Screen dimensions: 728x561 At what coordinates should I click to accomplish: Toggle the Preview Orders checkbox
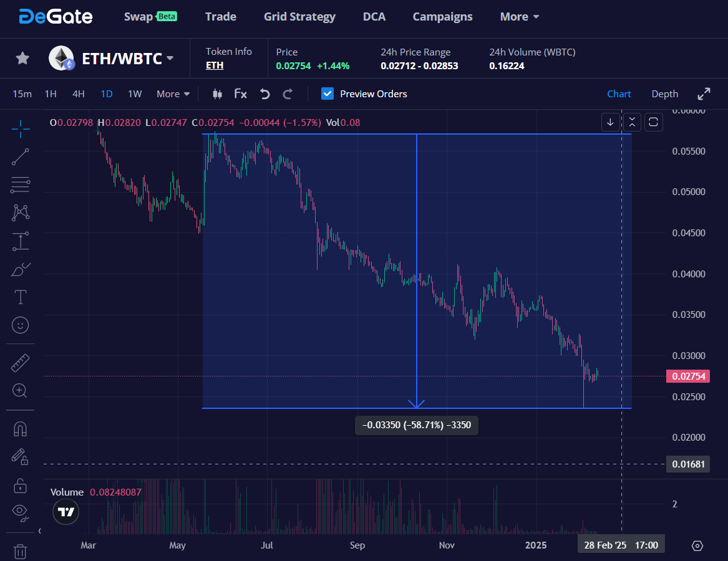pos(328,93)
